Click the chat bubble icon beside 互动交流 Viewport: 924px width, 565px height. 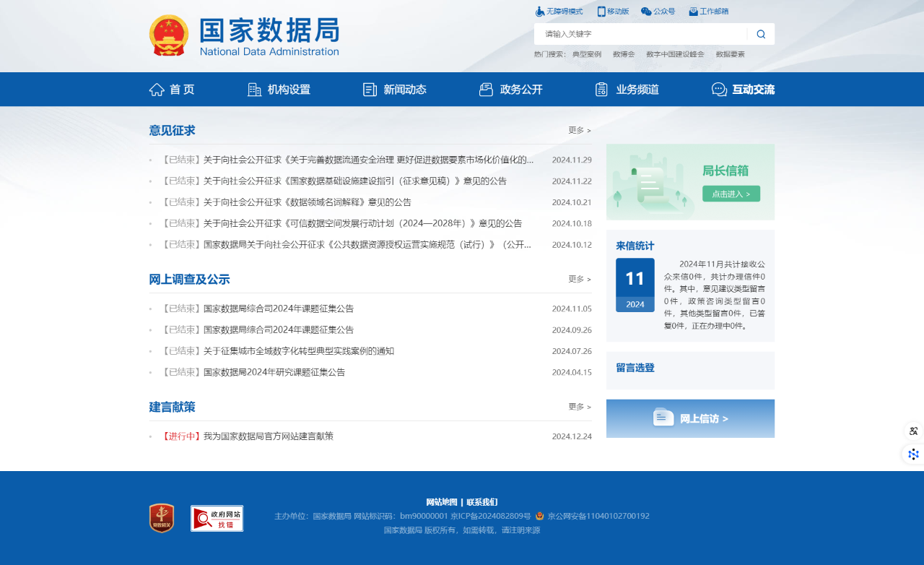point(719,90)
